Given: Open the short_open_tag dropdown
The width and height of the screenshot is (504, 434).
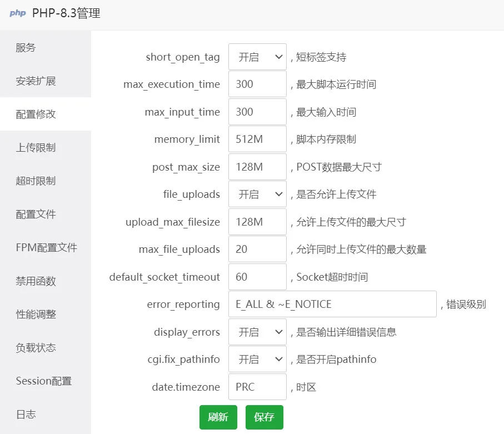Looking at the screenshot, I should coord(257,56).
